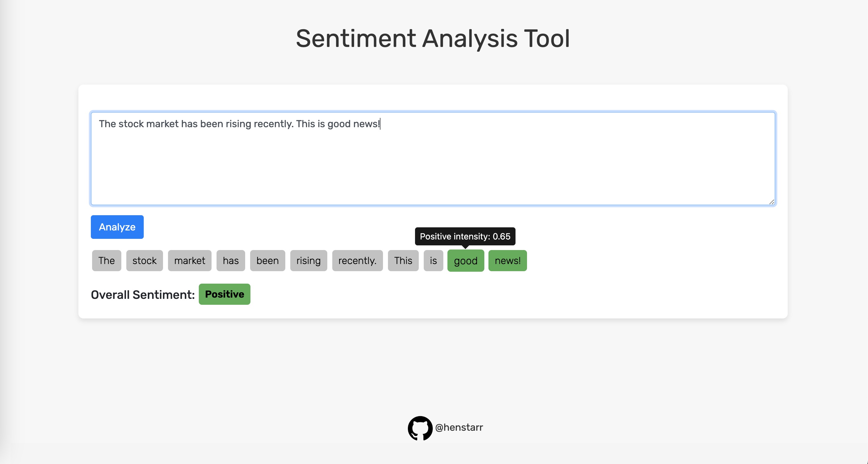The image size is (868, 464).
Task: Select the 'been' word chip
Action: (x=268, y=261)
